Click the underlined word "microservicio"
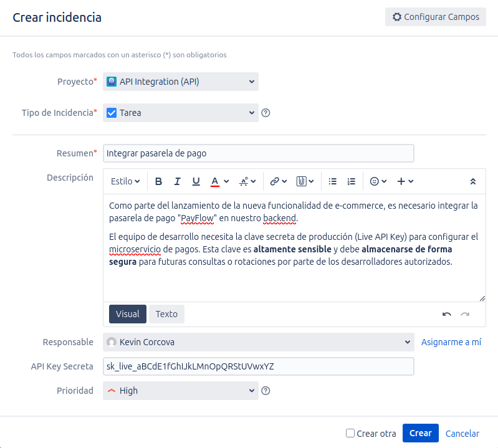498x448 pixels. point(135,250)
